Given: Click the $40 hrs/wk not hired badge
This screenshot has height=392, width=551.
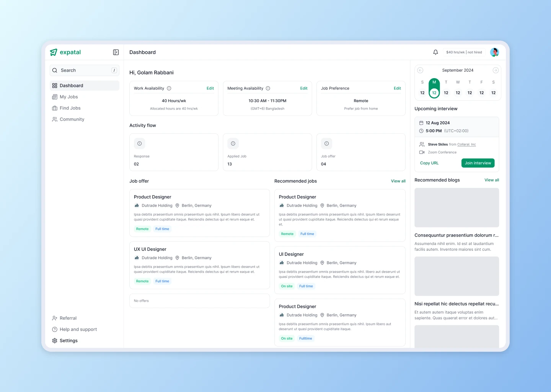Looking at the screenshot, I should [464, 52].
